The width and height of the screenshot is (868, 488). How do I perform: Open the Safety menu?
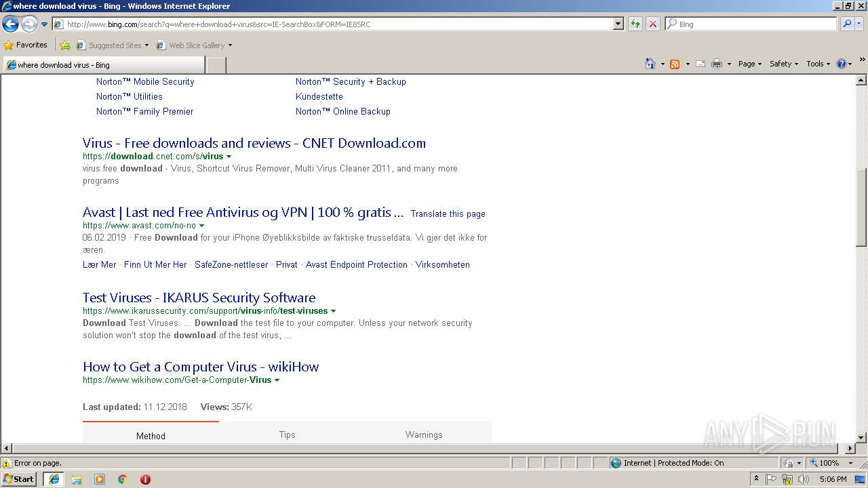(x=784, y=64)
